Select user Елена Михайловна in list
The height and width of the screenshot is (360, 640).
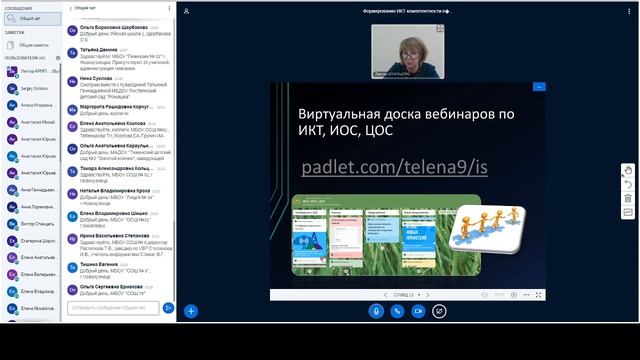tap(33, 308)
